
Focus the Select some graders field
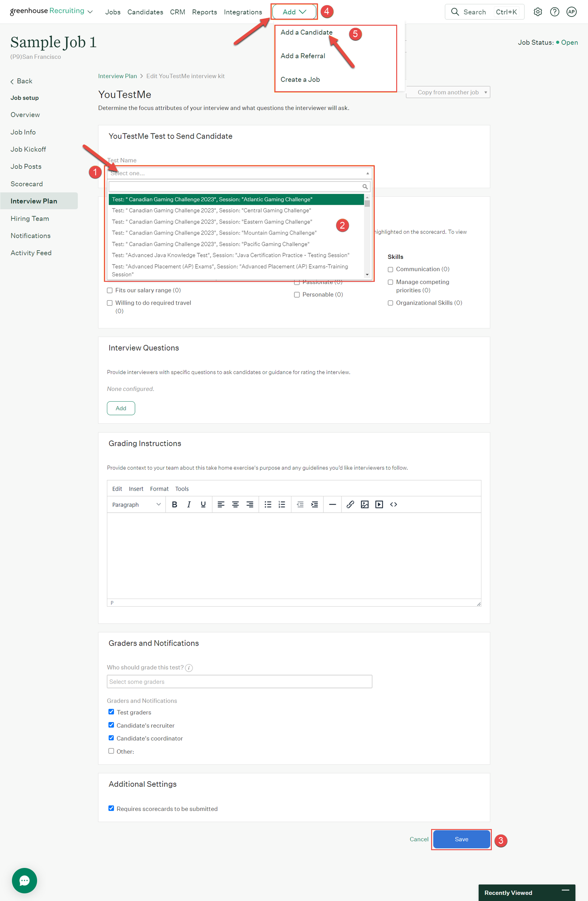click(239, 681)
